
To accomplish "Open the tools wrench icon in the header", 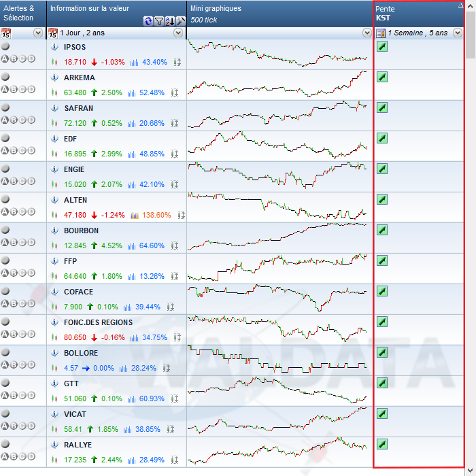I will pyautogui.click(x=181, y=21).
